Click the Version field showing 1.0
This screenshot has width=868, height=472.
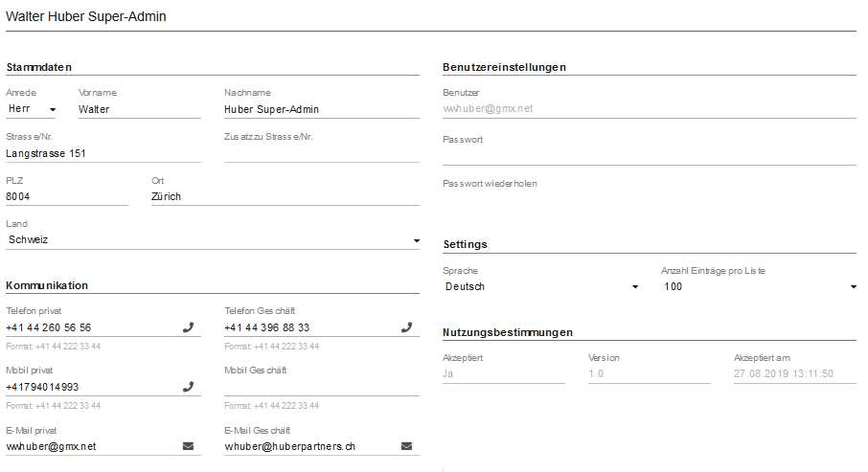click(650, 374)
